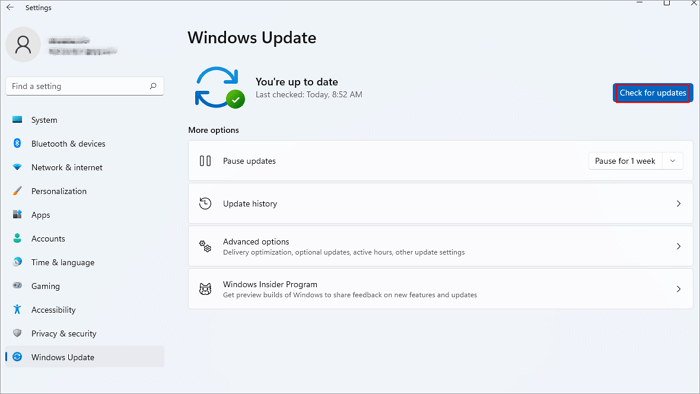Viewport: 700px width, 394px height.
Task: Open Update history via its chevron
Action: [x=679, y=203]
